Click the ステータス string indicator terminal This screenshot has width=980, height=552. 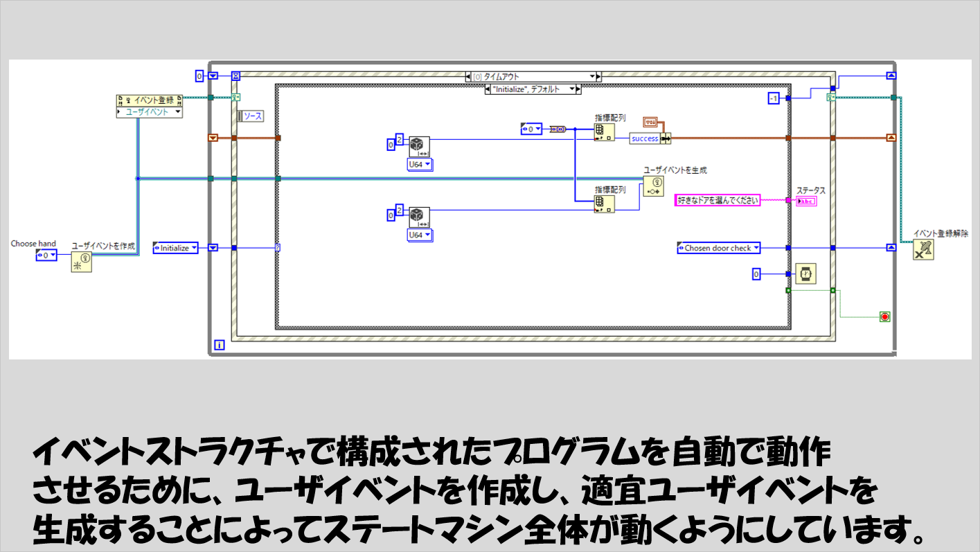coord(806,201)
